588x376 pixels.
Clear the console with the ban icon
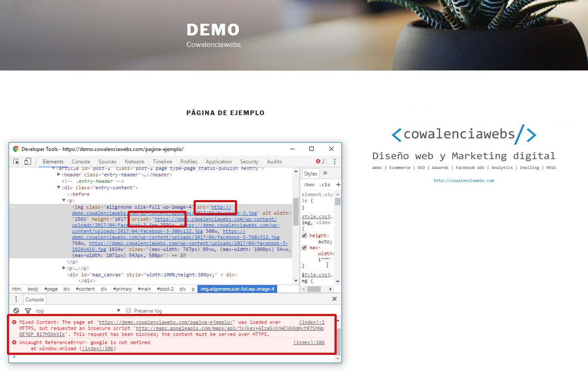pos(16,310)
